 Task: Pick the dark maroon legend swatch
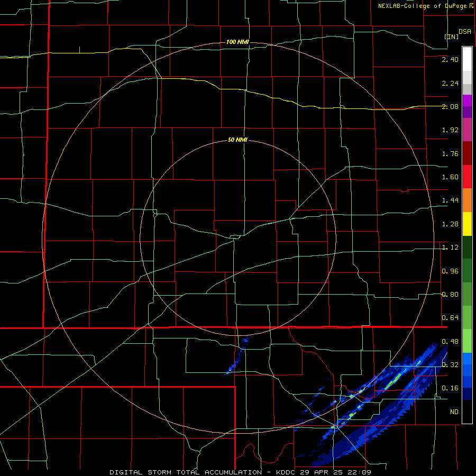[x=467, y=153]
